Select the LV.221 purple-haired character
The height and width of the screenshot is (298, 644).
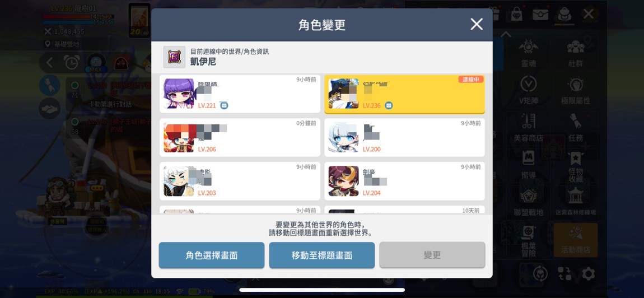pyautogui.click(x=240, y=94)
